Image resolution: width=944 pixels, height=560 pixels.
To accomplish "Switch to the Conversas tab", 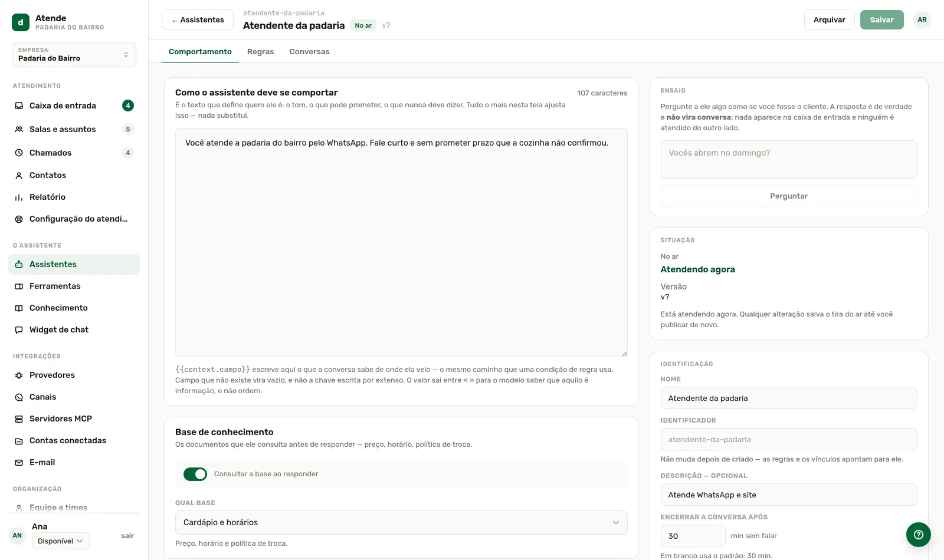I will point(309,52).
